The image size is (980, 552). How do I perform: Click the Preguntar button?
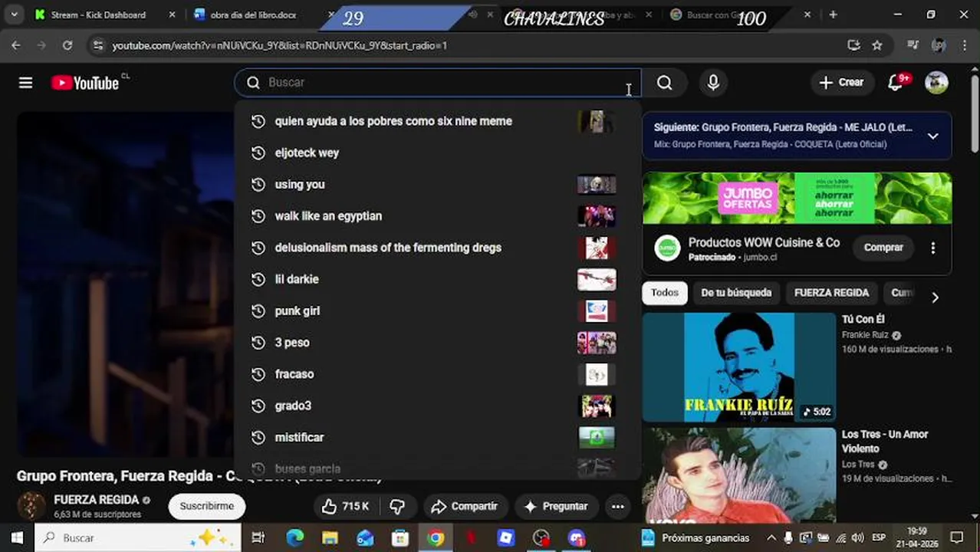pos(556,506)
